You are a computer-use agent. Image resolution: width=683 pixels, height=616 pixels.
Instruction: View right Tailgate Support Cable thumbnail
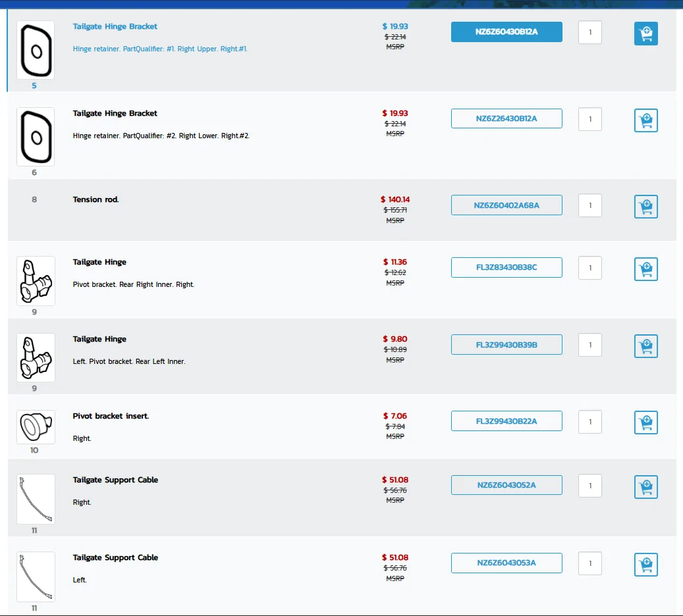[x=36, y=499]
